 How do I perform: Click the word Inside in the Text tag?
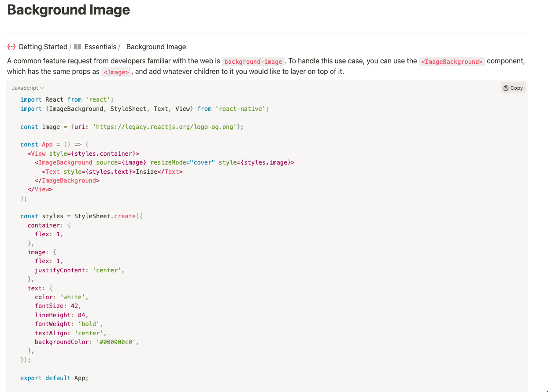click(x=147, y=172)
